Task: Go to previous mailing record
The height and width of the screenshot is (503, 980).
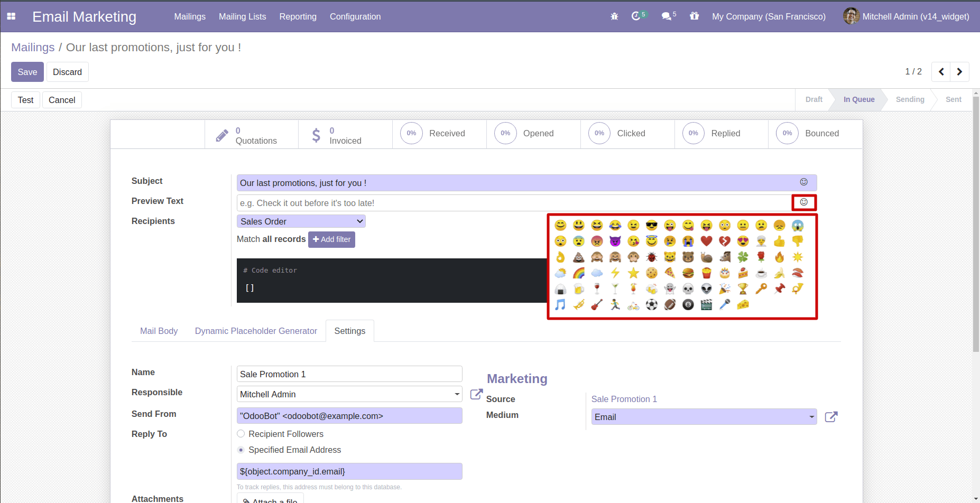Action: (941, 72)
